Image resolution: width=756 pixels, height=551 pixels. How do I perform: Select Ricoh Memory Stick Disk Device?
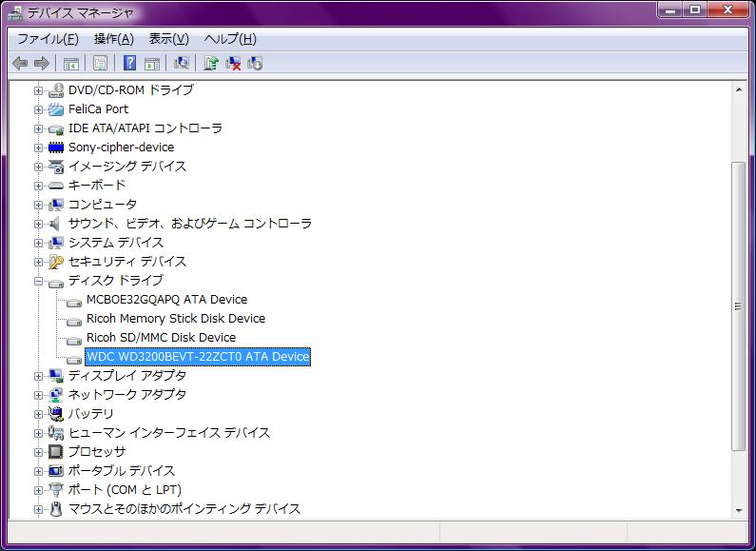176,319
